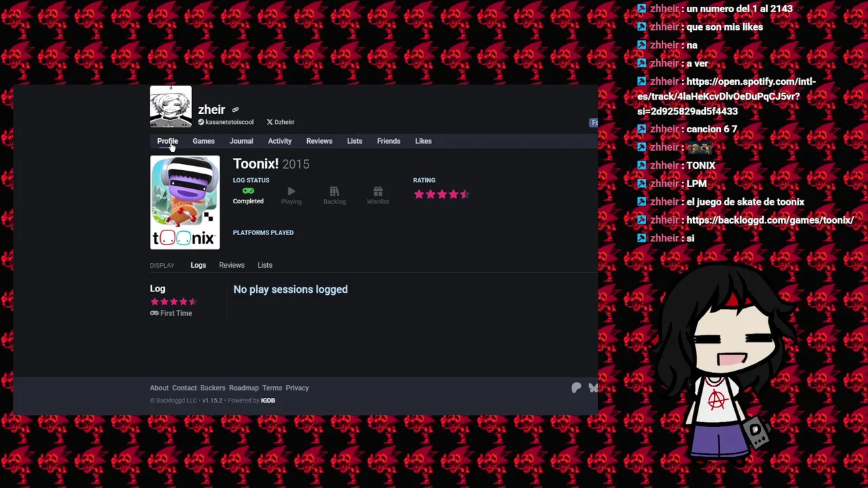This screenshot has height=488, width=868.
Task: Toggle the Wishlist gift icon
Action: (x=378, y=191)
